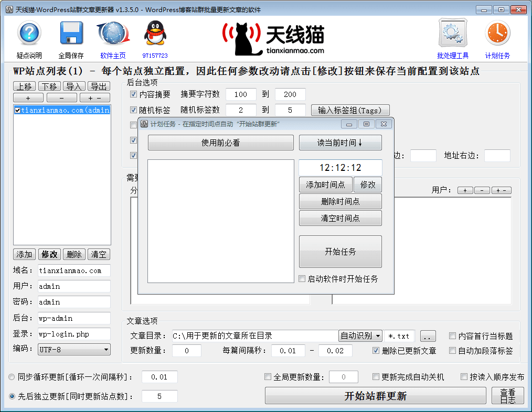532x412 pixels.
Task: Toggle 删除已更新文章 checkbox
Action: [376, 351]
